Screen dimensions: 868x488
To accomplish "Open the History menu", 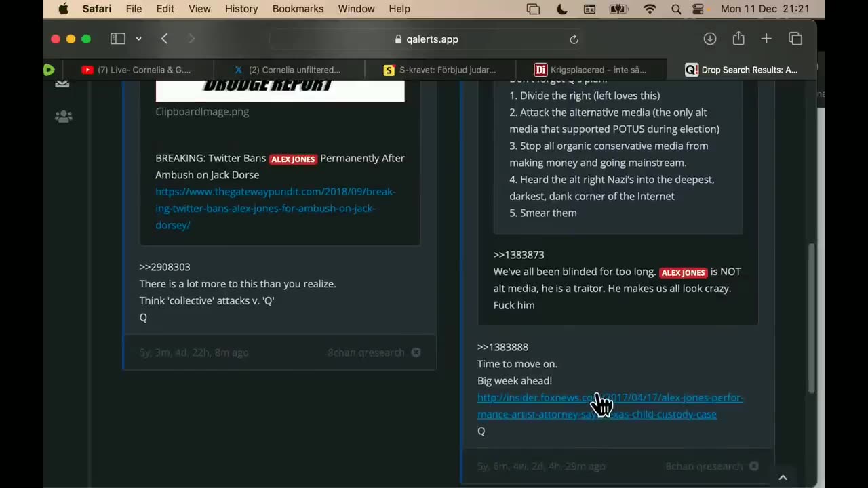I will tap(241, 9).
